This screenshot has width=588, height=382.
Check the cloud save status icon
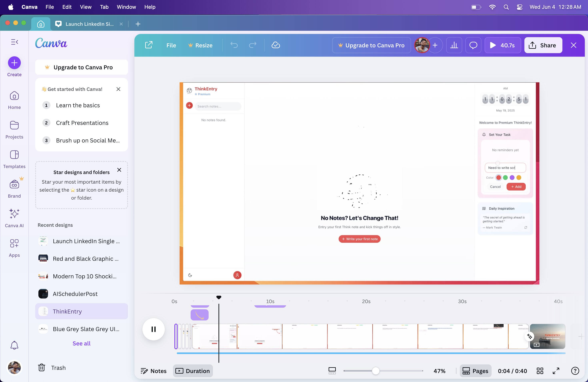click(276, 45)
